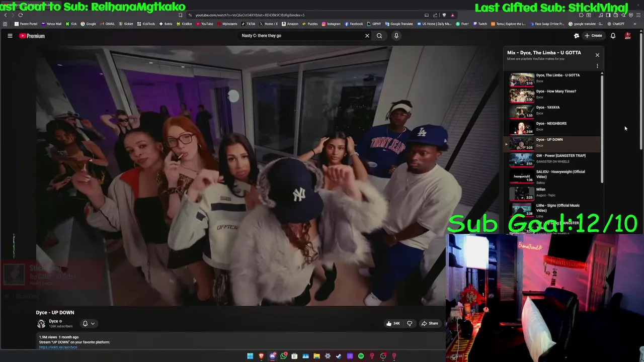Open the account avatar menu

628,36
